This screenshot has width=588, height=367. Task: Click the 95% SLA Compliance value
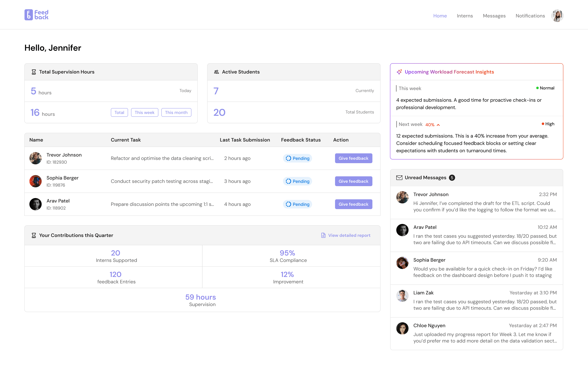pos(287,253)
